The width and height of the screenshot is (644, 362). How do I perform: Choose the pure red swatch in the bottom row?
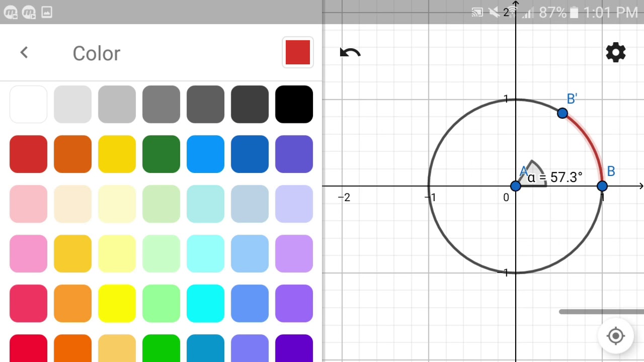point(28,348)
